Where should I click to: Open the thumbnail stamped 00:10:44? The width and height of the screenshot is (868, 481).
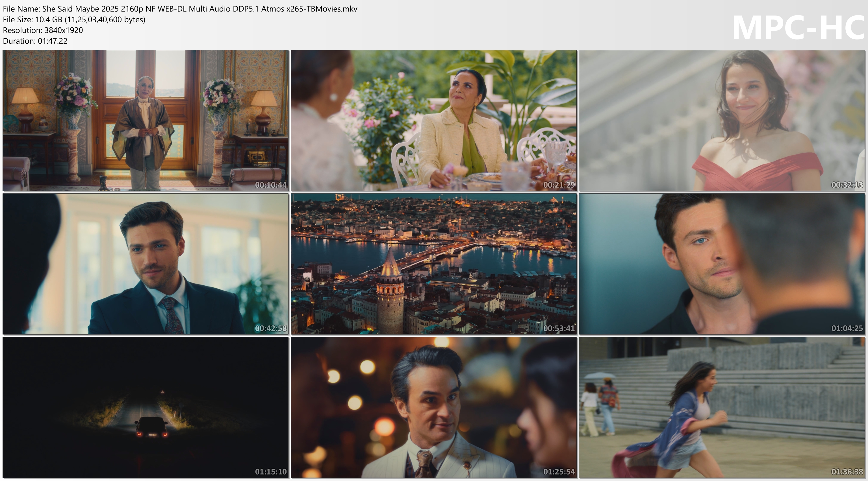point(146,121)
